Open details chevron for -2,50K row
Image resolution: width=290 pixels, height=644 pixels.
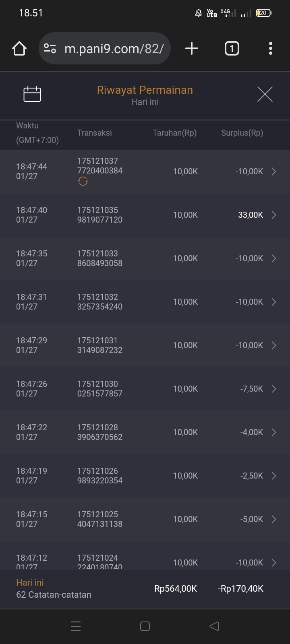pos(274,476)
